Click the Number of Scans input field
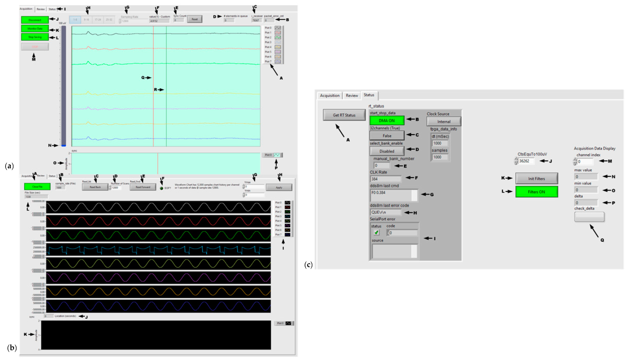Image resolution: width=630 pixels, height=364 pixels. pos(116,188)
